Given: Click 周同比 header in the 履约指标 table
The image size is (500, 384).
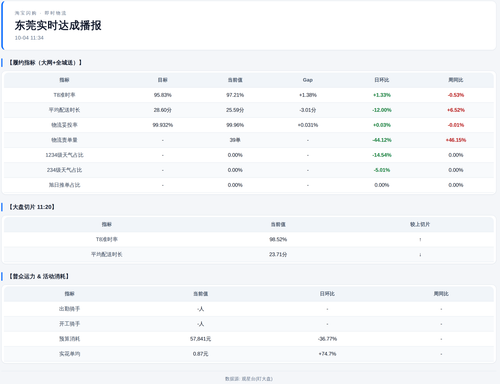Looking at the screenshot, I should click(456, 80).
